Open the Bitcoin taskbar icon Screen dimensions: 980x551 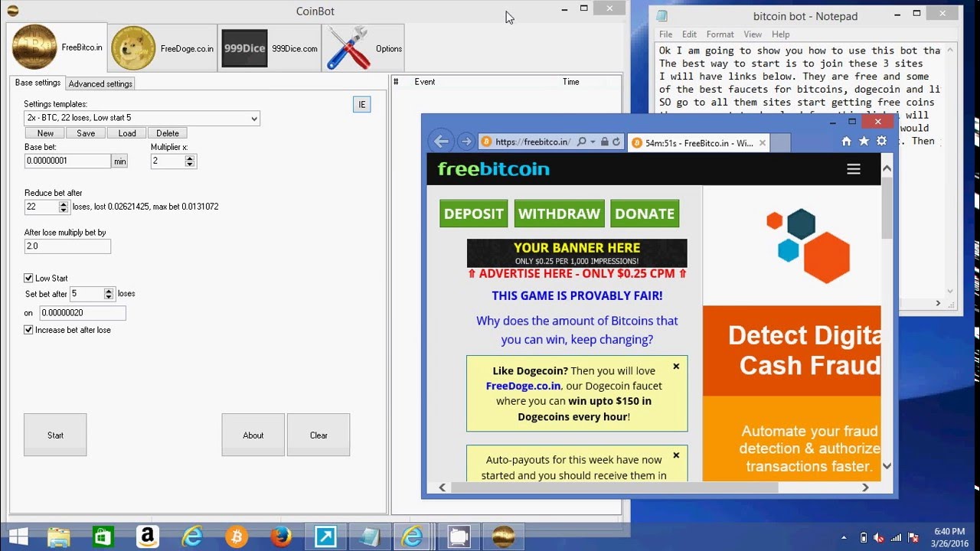(237, 536)
